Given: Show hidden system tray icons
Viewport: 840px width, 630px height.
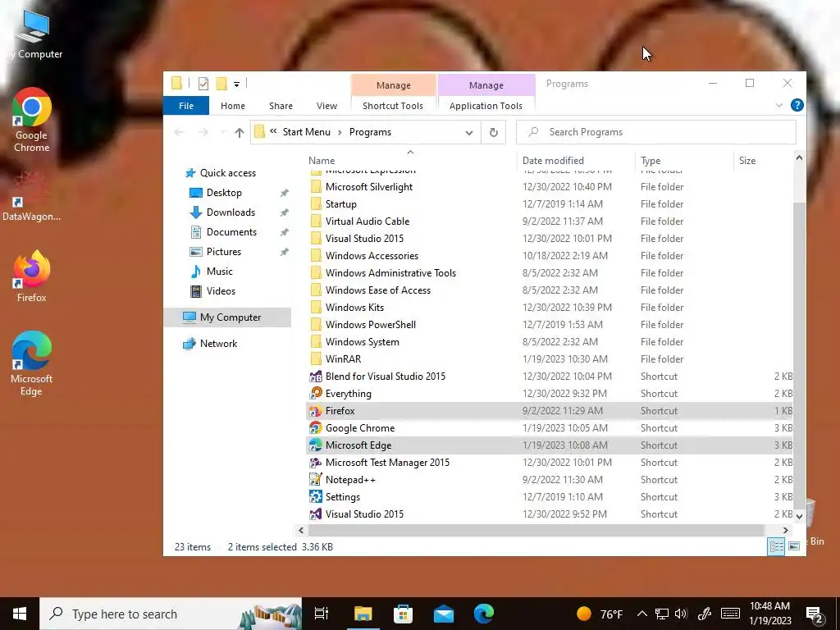Looking at the screenshot, I should 641,614.
